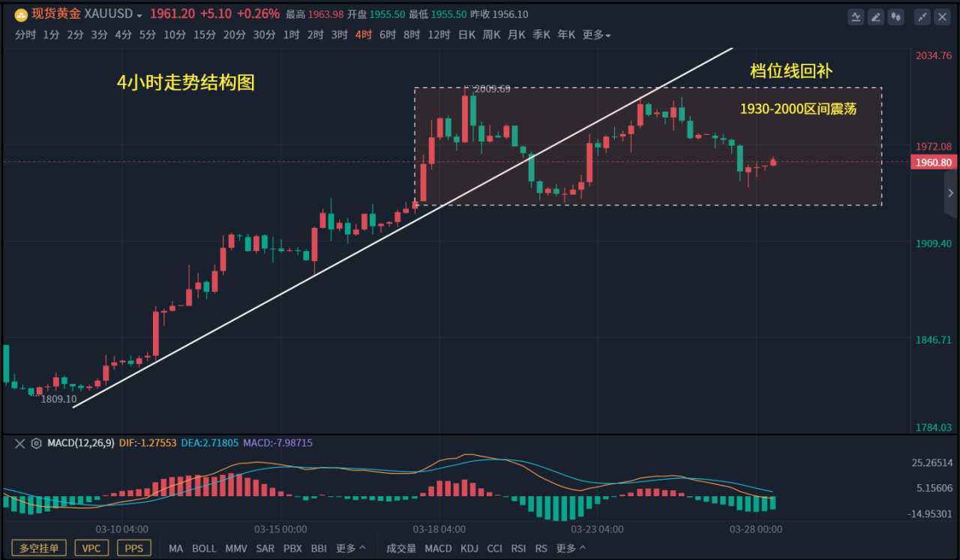960x560 pixels.
Task: Select the 日K timeframe tab
Action: [466, 34]
